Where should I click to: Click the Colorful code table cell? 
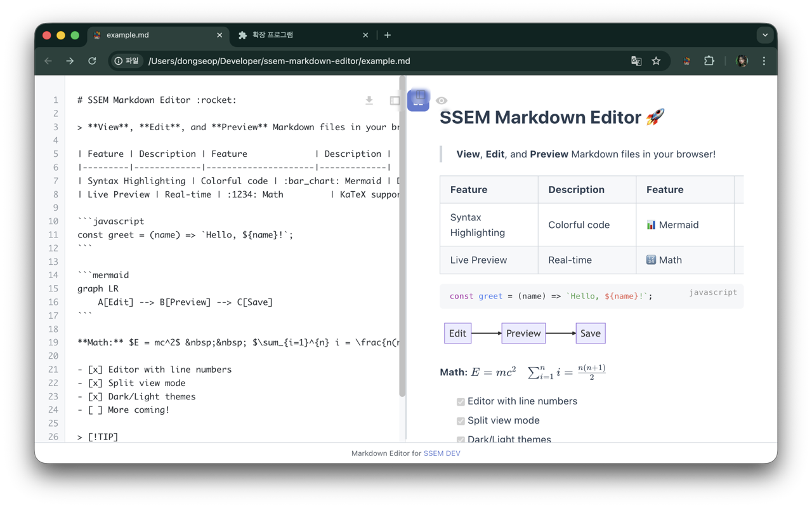587,225
